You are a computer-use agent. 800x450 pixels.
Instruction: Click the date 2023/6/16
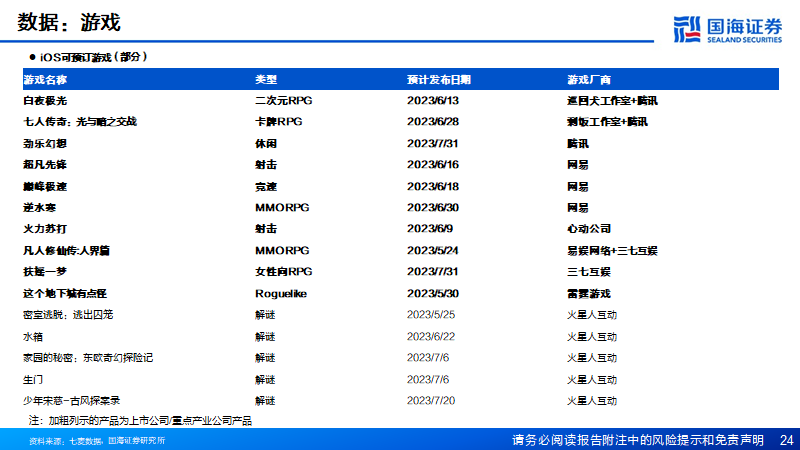tap(433, 165)
